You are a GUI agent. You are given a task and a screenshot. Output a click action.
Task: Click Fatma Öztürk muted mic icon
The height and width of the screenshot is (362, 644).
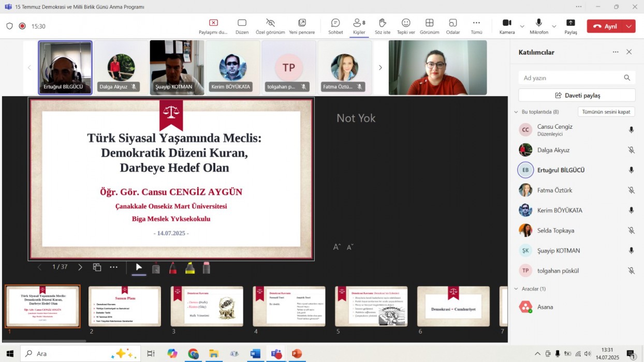[x=631, y=190]
